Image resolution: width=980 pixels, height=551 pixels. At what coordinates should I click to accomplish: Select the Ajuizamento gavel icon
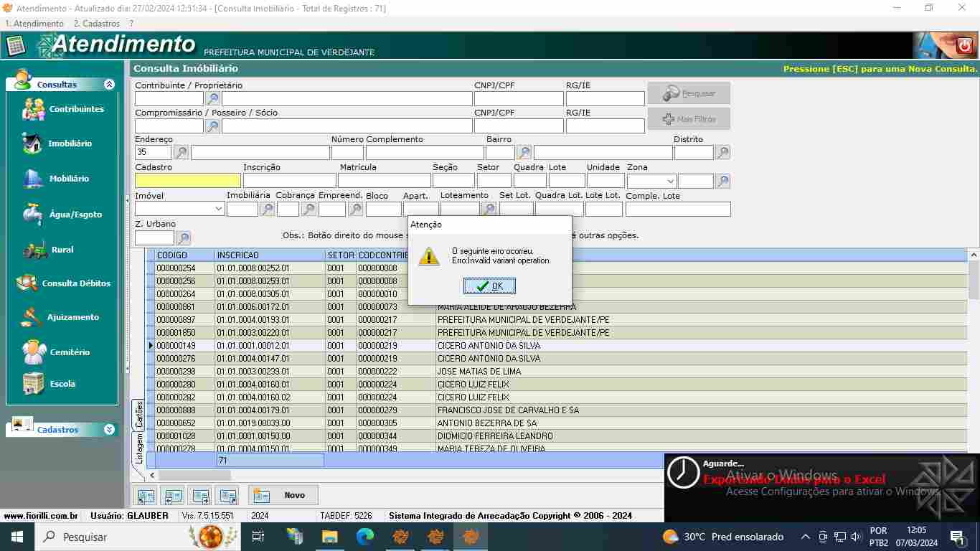(32, 317)
